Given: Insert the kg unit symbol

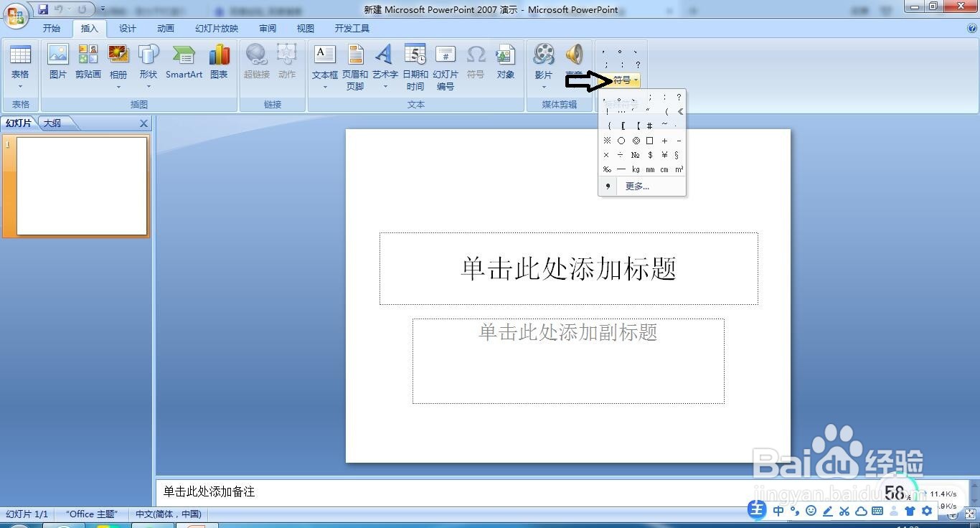Looking at the screenshot, I should click(636, 169).
